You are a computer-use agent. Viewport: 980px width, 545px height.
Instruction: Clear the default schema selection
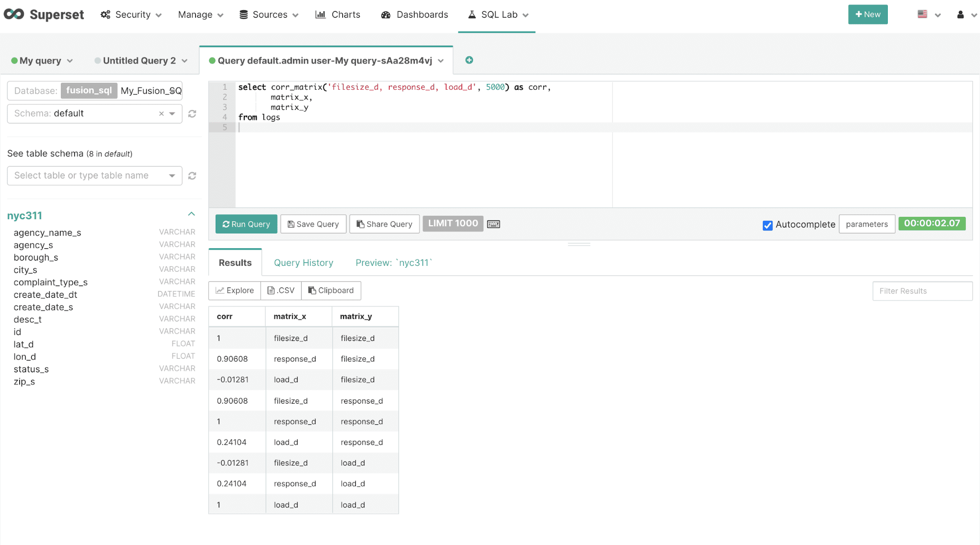pos(161,114)
